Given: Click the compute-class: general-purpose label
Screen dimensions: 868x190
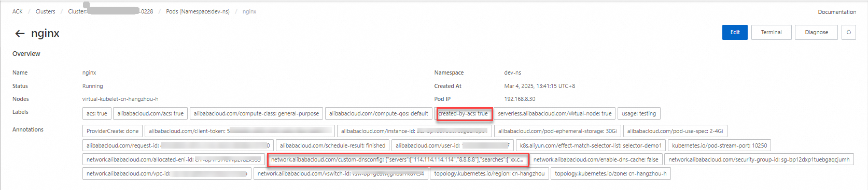Looking at the screenshot, I should pos(256,113).
